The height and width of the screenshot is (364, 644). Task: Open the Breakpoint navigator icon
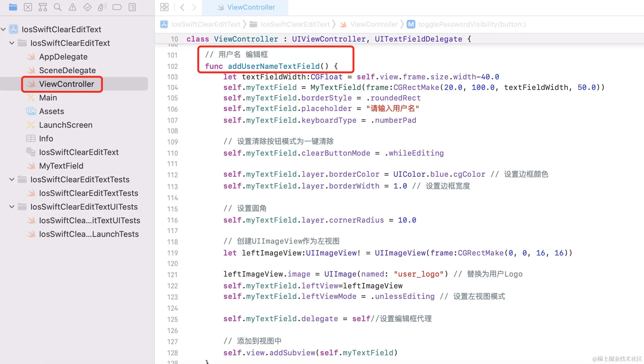117,7
